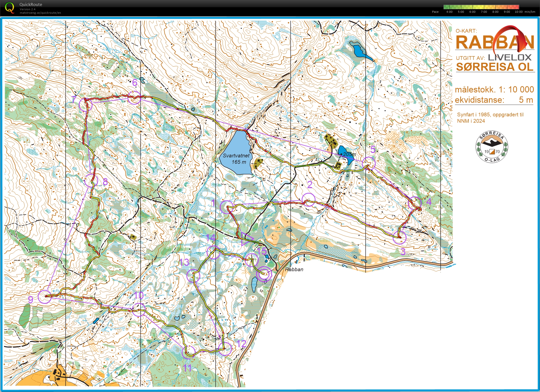The height and width of the screenshot is (392, 540).
Task: Click control circle 8 on the course
Action: (91, 181)
